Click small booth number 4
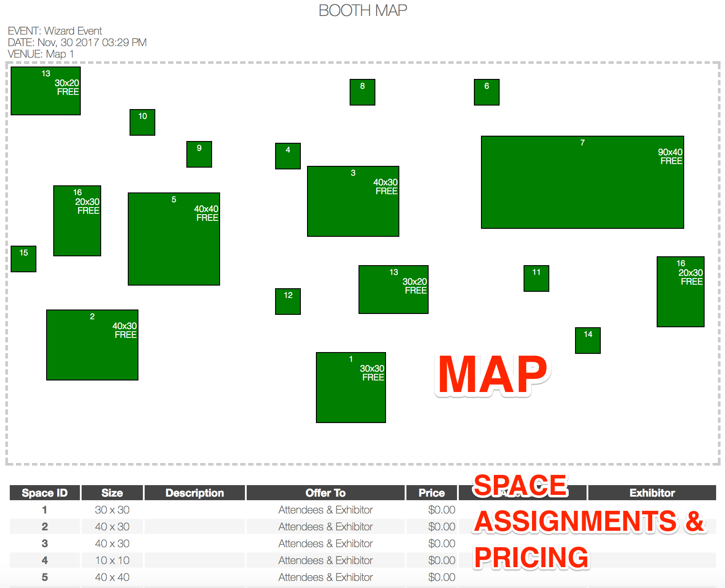The image size is (725, 588). click(x=288, y=156)
